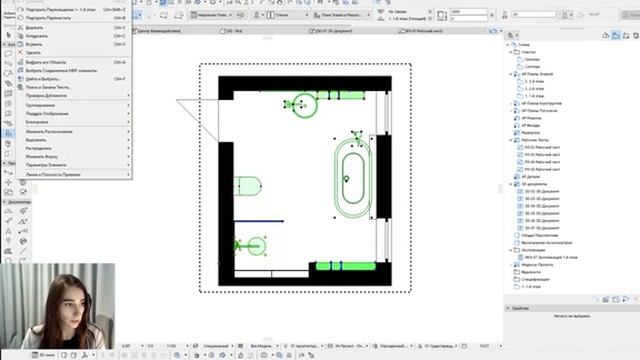Collapse the 'Документ' toolbox section
The height and width of the screenshot is (360, 640).
4,202
